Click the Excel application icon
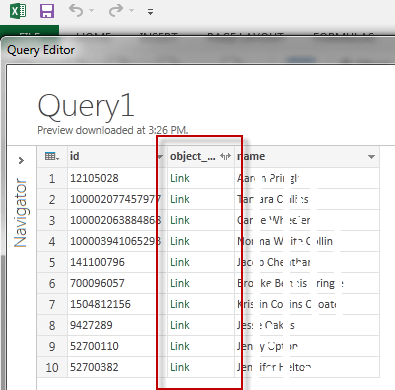Image resolution: width=395 pixels, height=390 pixels. (x=18, y=11)
